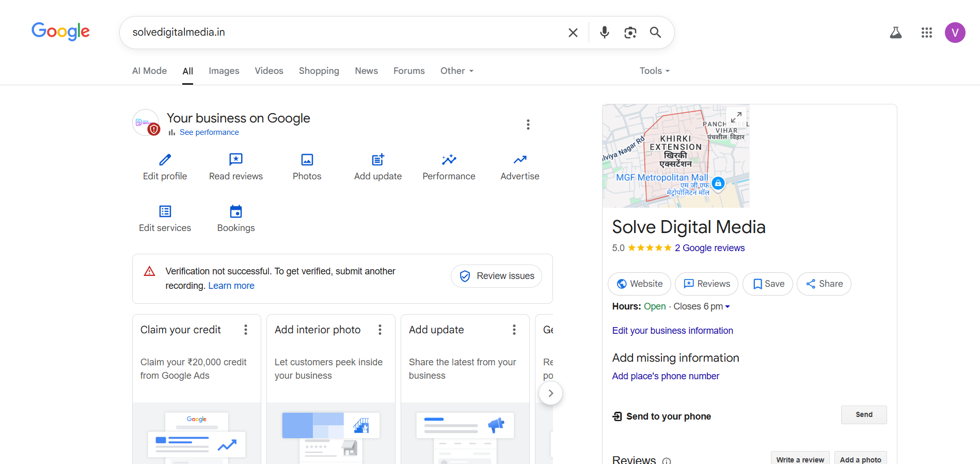Image resolution: width=980 pixels, height=464 pixels.
Task: Click See performance link
Action: [x=209, y=132]
